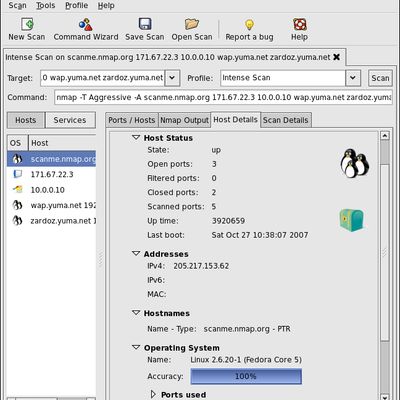Click the Intense Scan tab title
Image resolution: width=400 pixels, height=400 pixels.
[168, 57]
